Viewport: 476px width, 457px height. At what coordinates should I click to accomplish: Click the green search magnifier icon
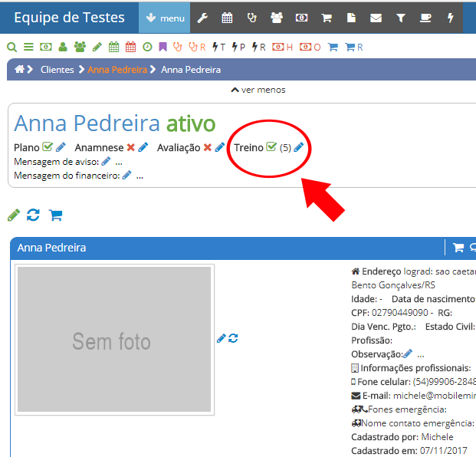(x=11, y=48)
